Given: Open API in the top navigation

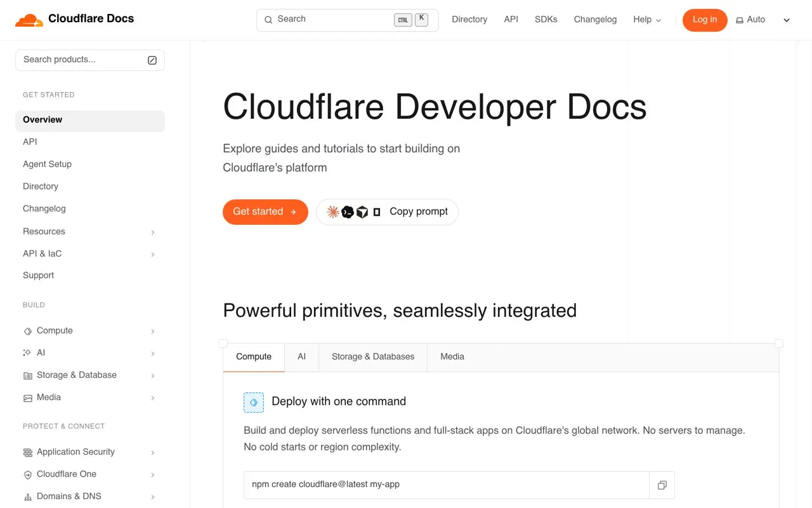Looking at the screenshot, I should (x=511, y=20).
